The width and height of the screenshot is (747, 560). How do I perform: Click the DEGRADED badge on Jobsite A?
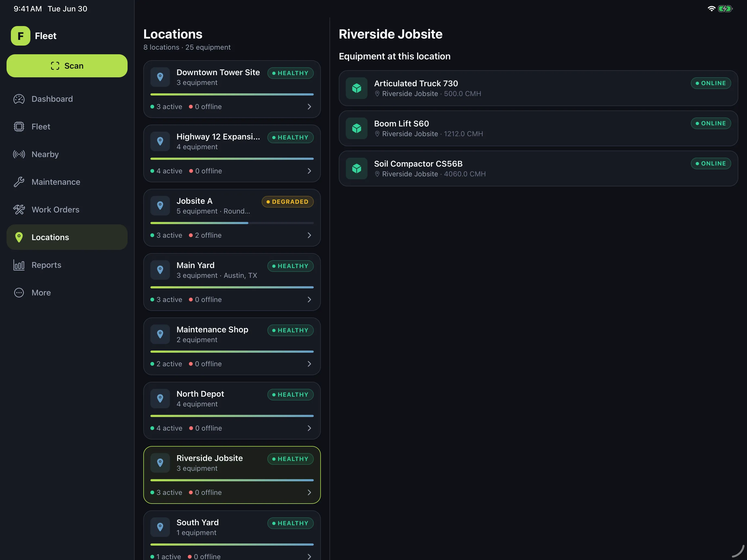(287, 202)
